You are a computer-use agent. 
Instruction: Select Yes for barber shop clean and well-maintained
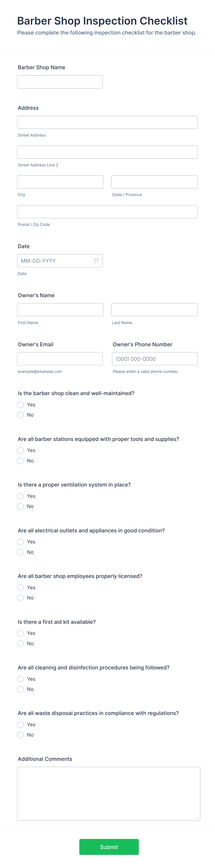click(20, 405)
